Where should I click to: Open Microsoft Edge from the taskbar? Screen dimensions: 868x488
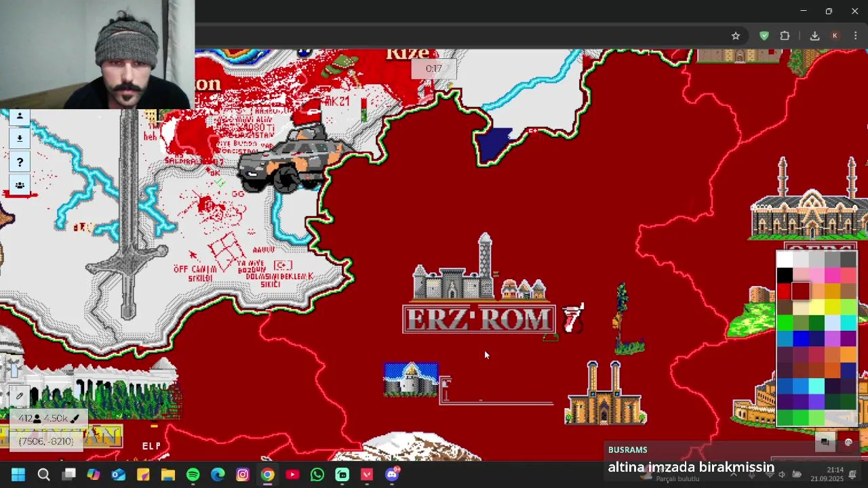click(x=218, y=474)
